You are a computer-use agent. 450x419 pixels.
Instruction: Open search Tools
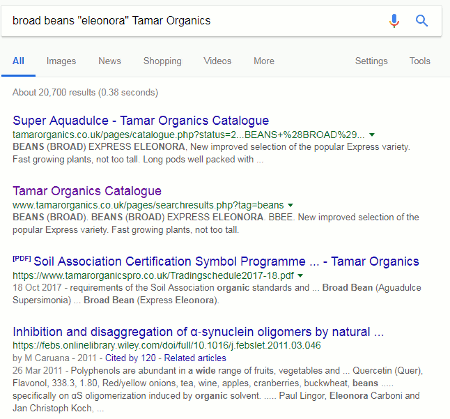(x=420, y=61)
